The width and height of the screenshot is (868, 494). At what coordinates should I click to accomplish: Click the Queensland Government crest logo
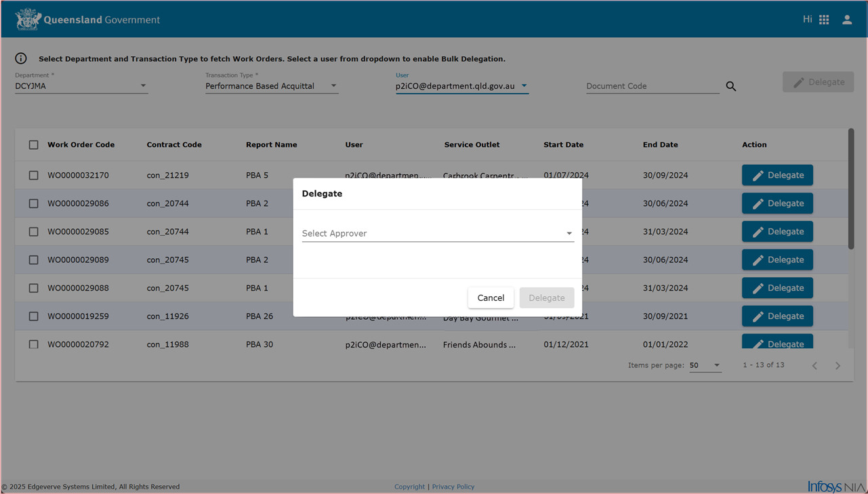point(28,20)
